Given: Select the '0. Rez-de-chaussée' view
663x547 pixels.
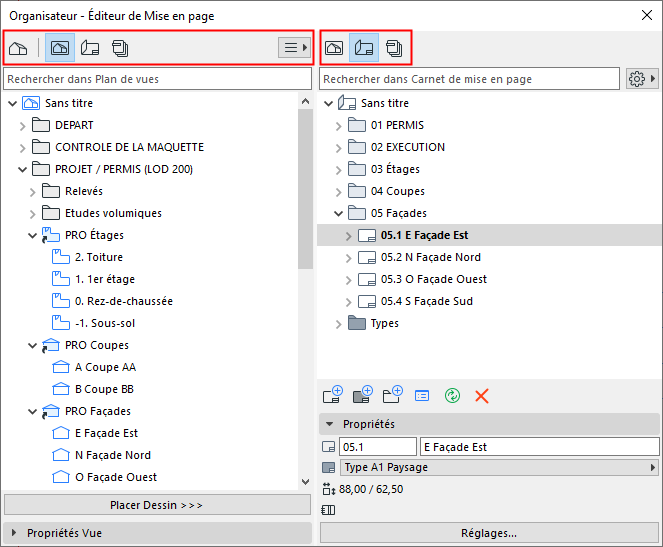Looking at the screenshot, I should point(124,301).
